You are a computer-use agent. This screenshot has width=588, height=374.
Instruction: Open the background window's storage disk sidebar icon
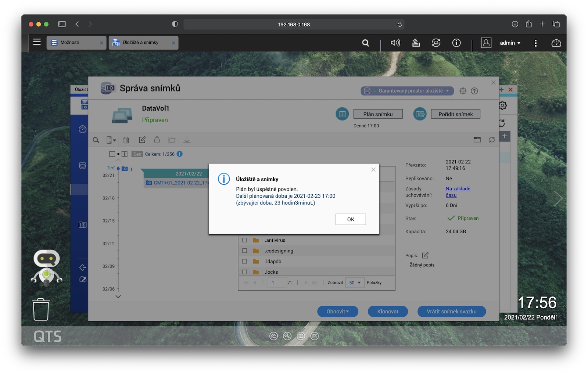coord(83,166)
